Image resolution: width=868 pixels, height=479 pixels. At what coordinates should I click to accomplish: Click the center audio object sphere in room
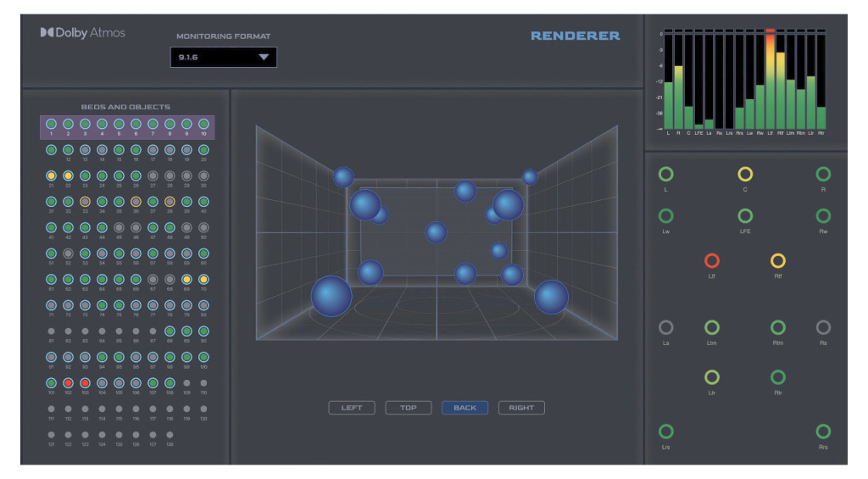click(x=437, y=232)
